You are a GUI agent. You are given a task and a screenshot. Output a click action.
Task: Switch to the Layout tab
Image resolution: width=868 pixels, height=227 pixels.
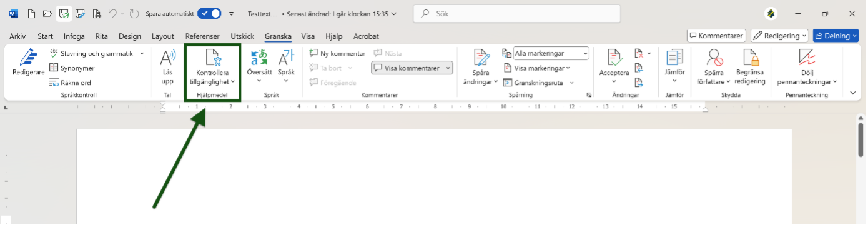pyautogui.click(x=163, y=36)
